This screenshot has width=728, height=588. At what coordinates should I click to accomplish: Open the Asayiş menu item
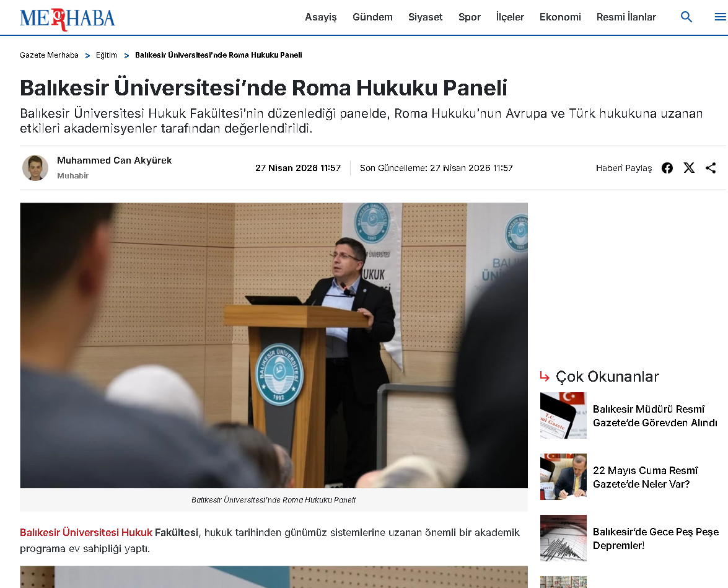point(321,17)
